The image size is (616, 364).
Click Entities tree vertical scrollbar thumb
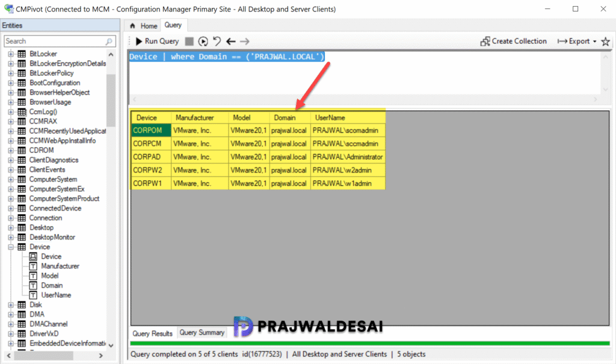pyautogui.click(x=111, y=100)
